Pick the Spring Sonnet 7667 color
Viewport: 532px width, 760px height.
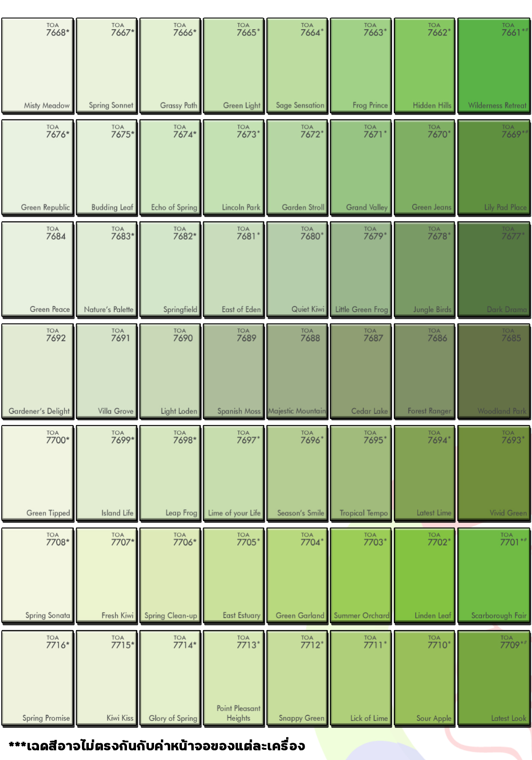point(106,66)
